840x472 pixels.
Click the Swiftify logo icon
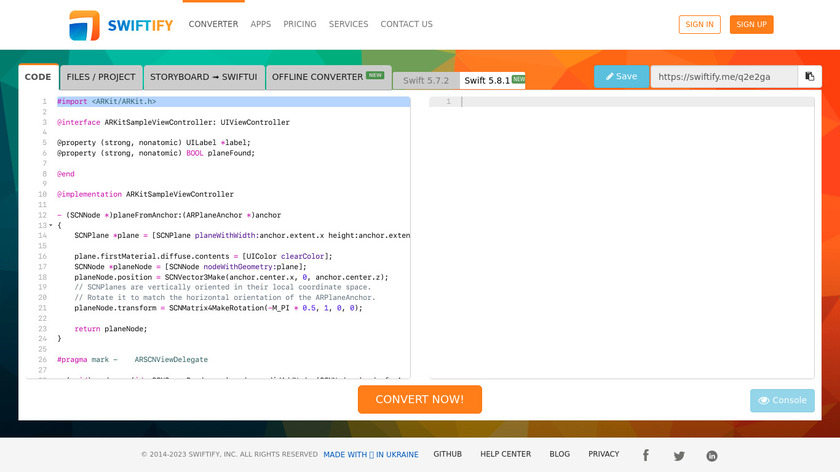[x=84, y=25]
